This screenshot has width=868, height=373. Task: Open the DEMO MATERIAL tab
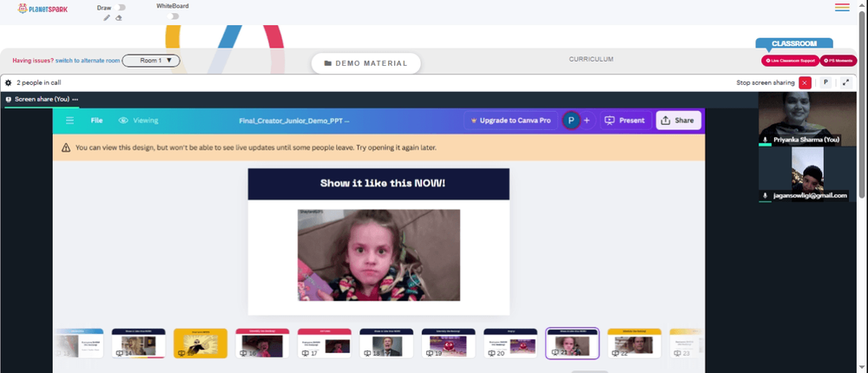366,63
